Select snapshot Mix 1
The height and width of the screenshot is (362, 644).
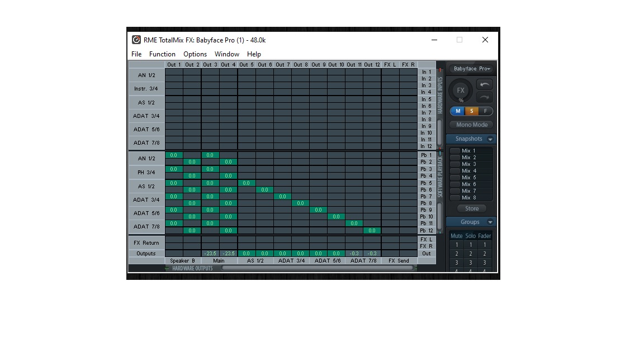(x=471, y=151)
